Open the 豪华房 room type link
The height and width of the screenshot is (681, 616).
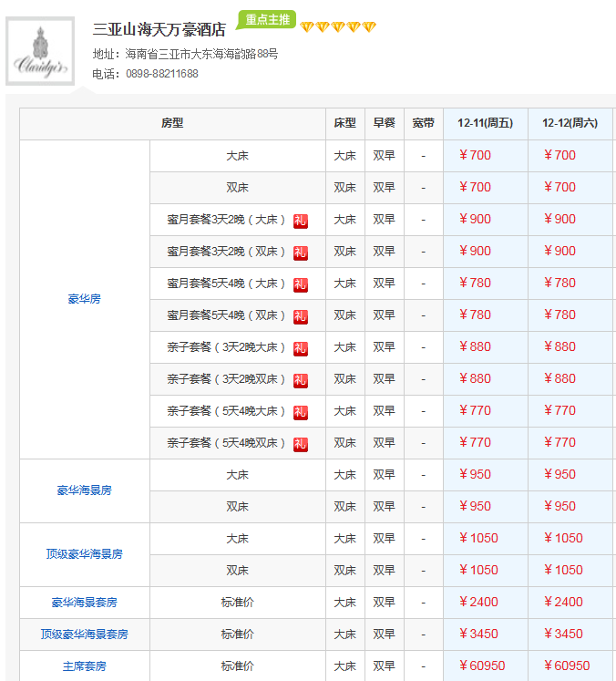click(x=84, y=299)
